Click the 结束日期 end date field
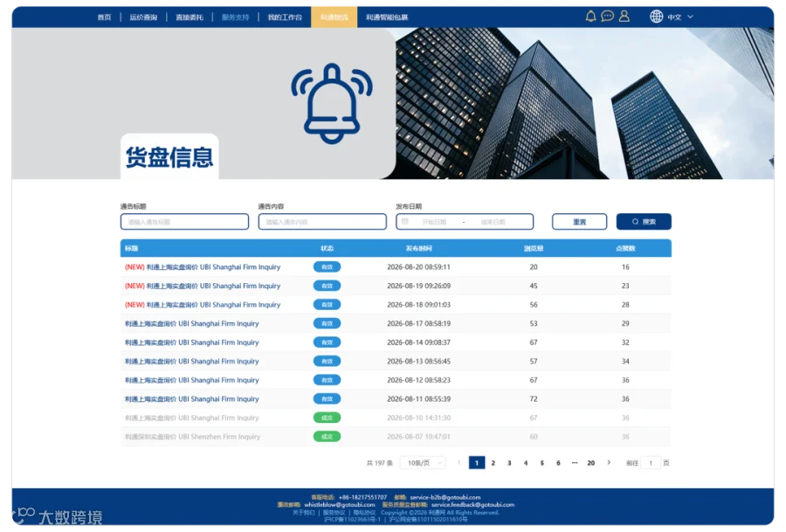786x532 pixels. click(493, 222)
